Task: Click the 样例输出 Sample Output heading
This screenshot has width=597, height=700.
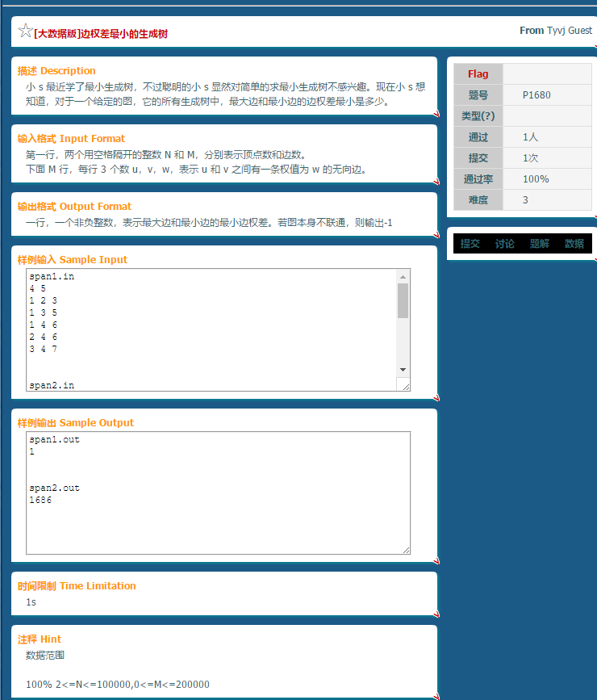Action: [x=75, y=423]
